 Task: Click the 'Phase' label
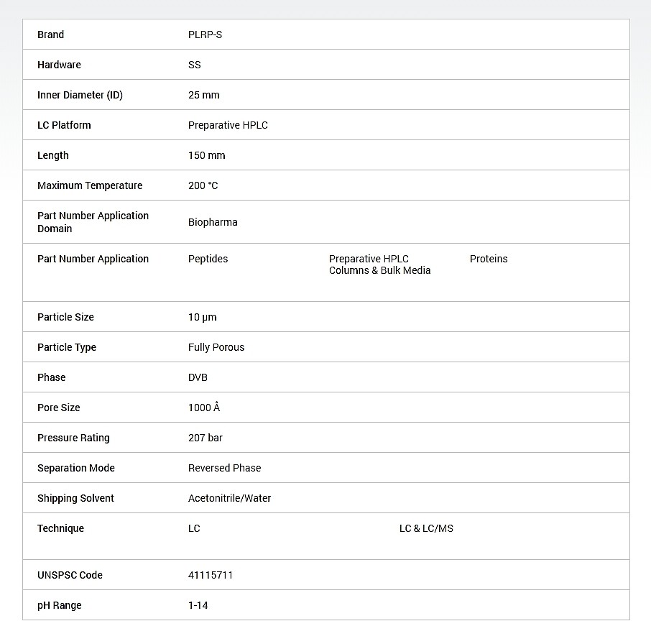[52, 377]
